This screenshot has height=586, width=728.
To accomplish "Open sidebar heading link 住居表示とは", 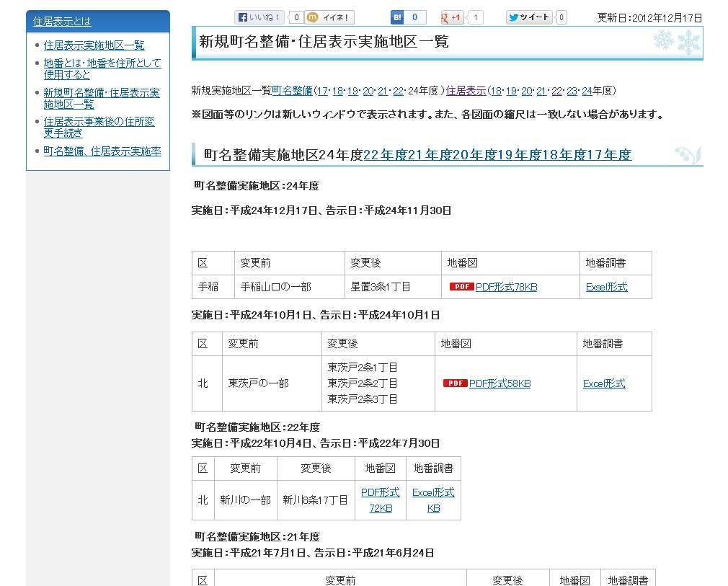I will [x=62, y=22].
